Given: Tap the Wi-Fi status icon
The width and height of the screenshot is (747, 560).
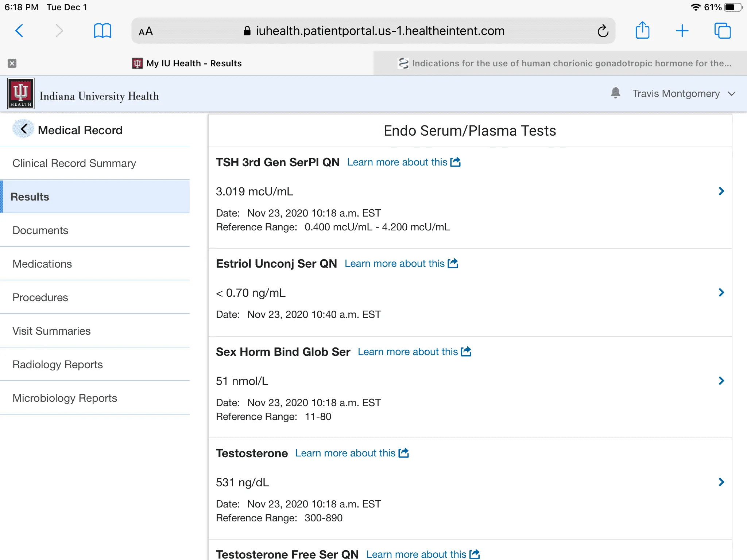Looking at the screenshot, I should click(696, 7).
